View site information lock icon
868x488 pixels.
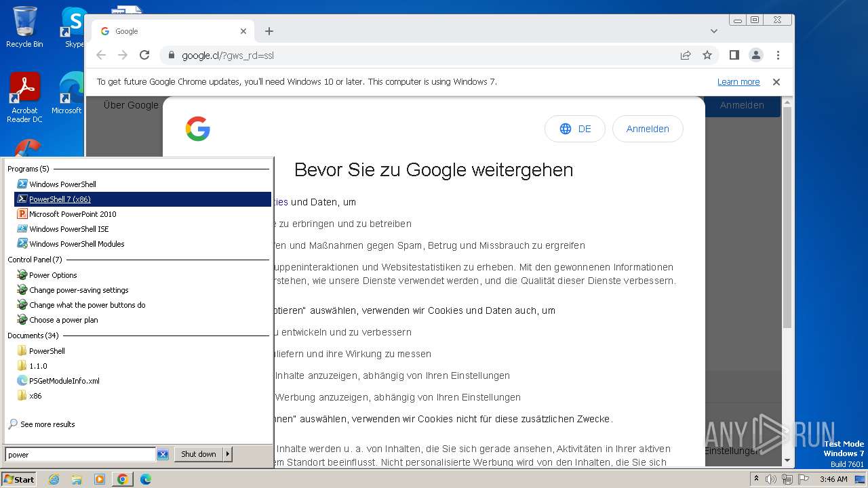click(172, 56)
